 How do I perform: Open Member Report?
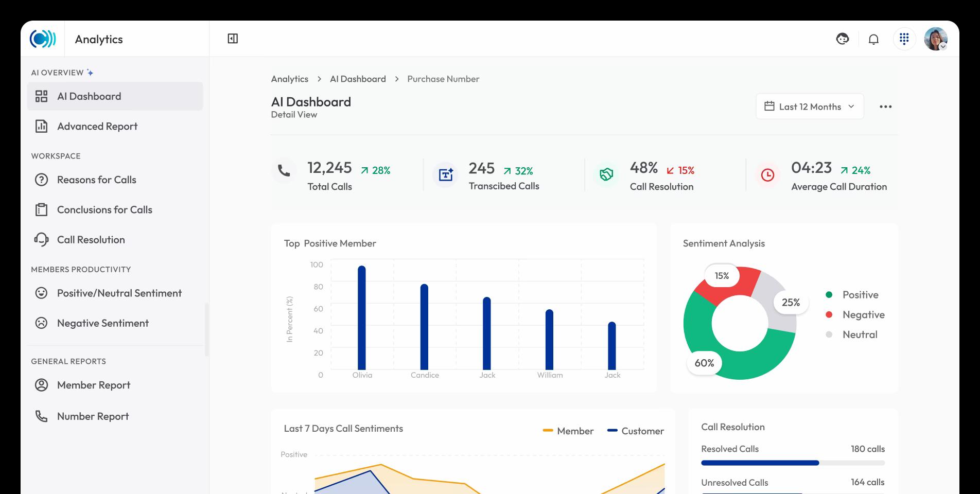(x=115, y=385)
